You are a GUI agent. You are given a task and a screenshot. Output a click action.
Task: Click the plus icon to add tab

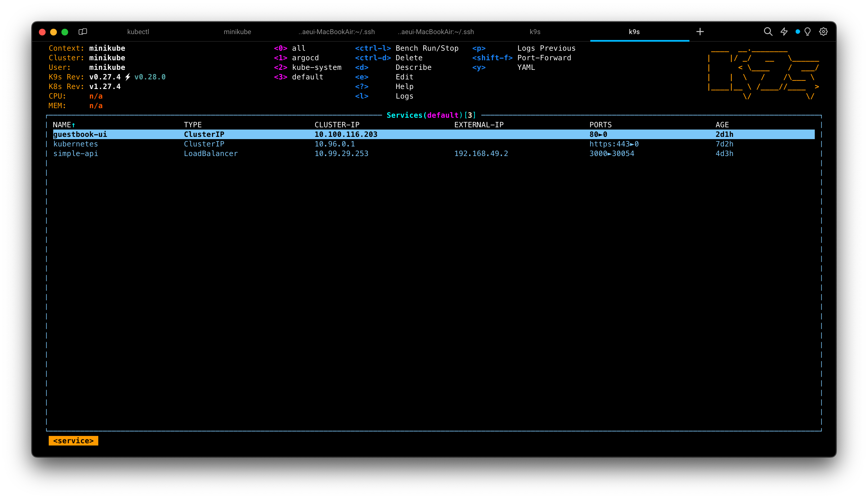700,32
